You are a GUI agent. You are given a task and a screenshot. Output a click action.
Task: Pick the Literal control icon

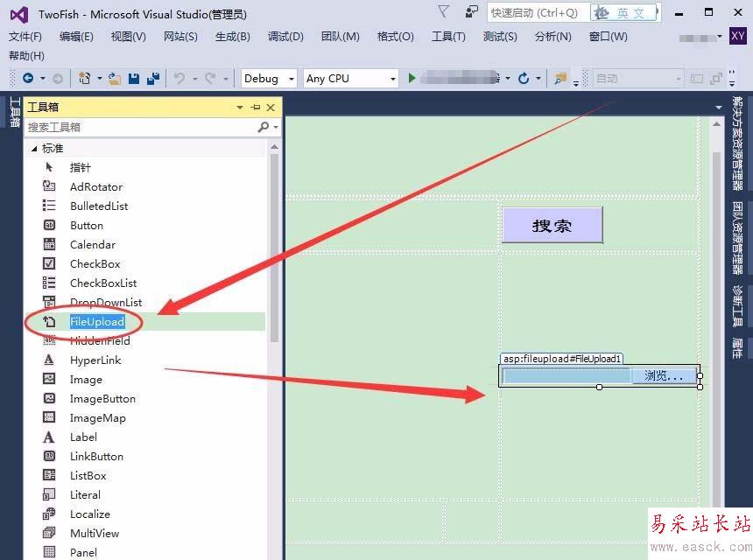(x=49, y=494)
